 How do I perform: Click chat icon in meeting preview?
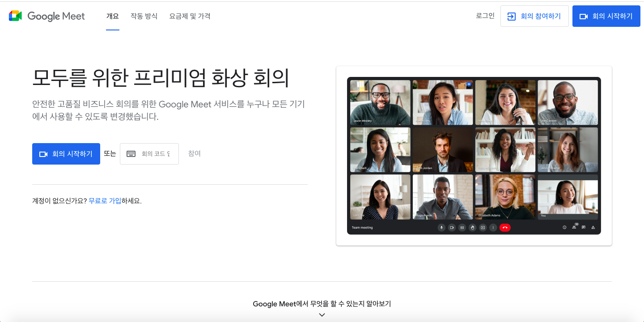pos(584,228)
